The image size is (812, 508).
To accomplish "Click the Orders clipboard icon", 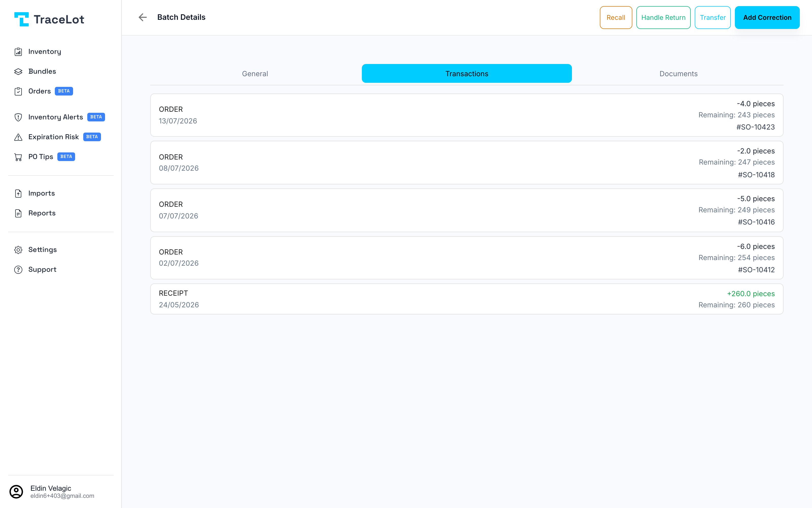I will click(x=18, y=91).
